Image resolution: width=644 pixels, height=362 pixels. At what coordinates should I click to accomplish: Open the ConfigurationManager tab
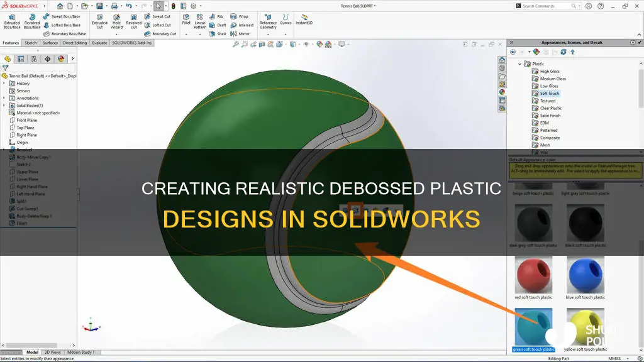click(34, 59)
